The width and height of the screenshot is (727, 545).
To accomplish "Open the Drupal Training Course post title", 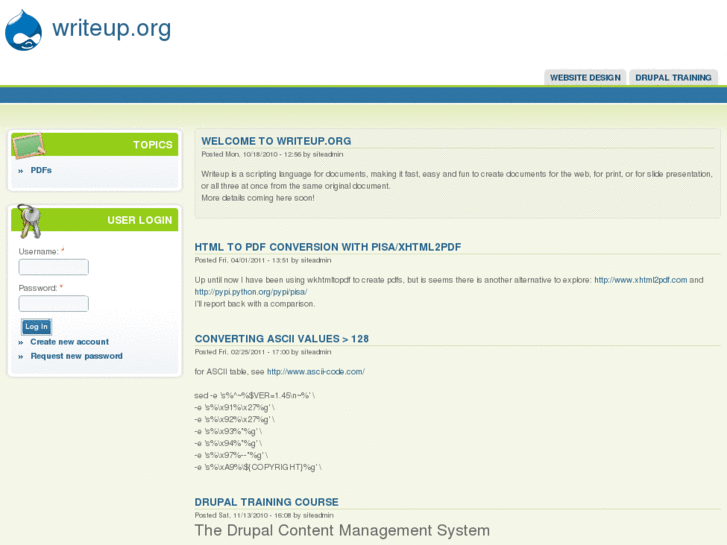I will point(267,502).
